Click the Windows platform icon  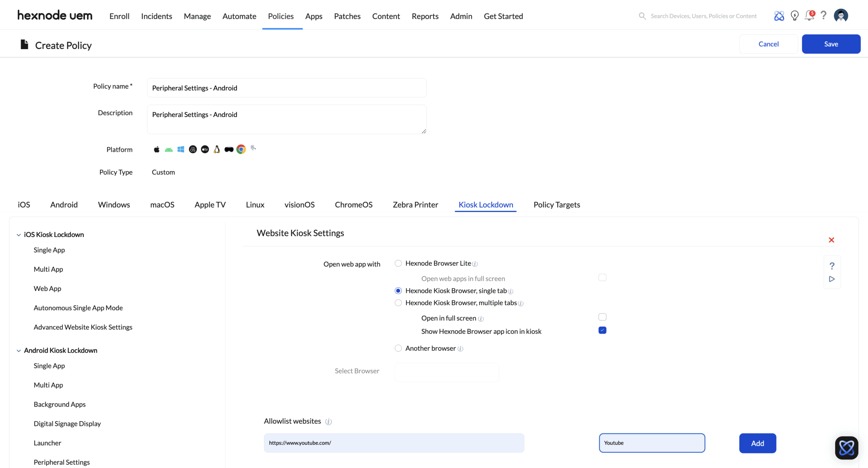[181, 150]
